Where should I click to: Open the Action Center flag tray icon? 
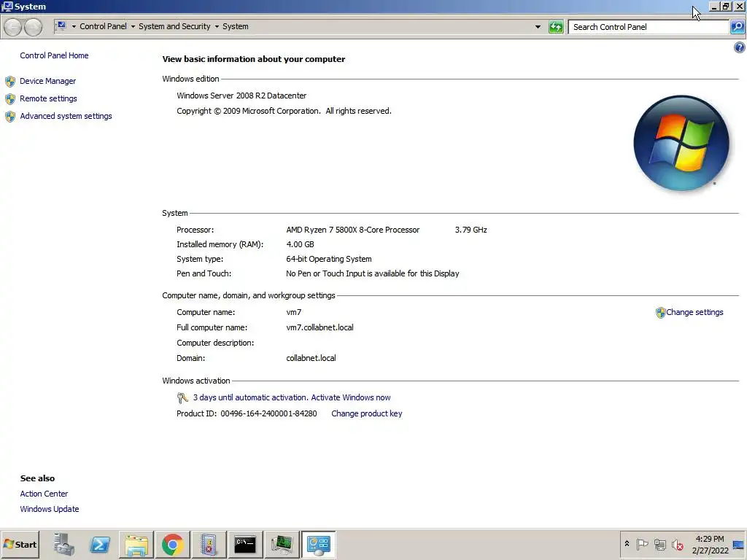click(642, 544)
